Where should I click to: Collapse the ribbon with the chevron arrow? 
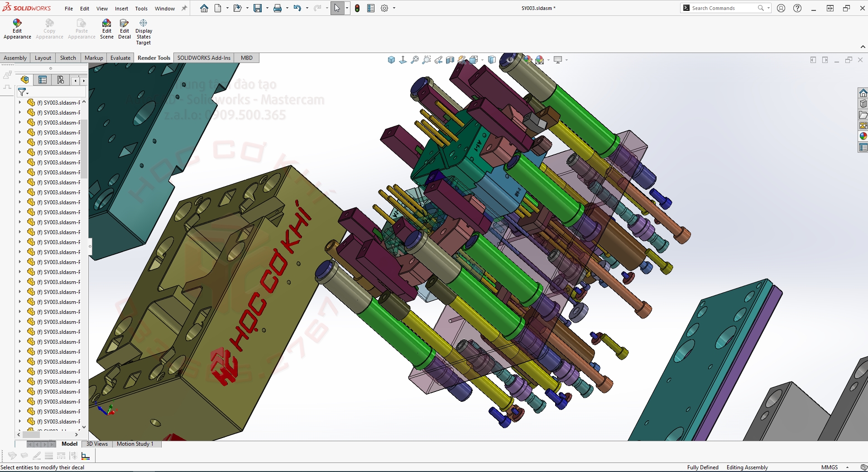coord(863,47)
